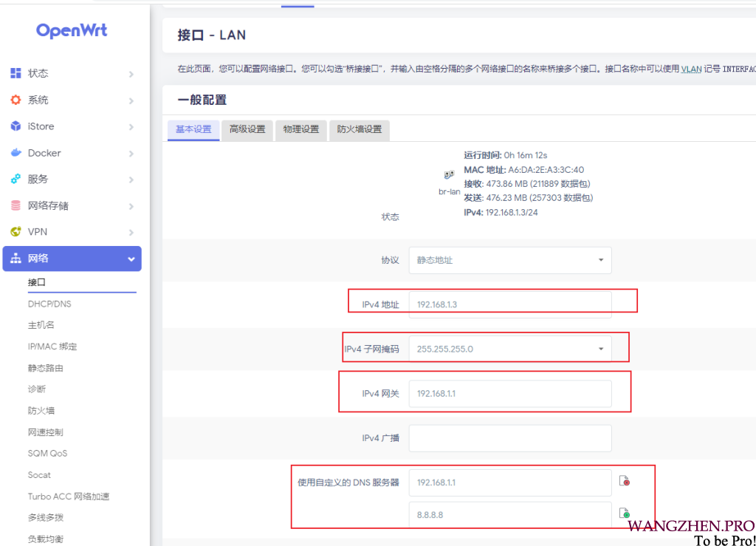Click the VPN sidebar icon

click(16, 232)
